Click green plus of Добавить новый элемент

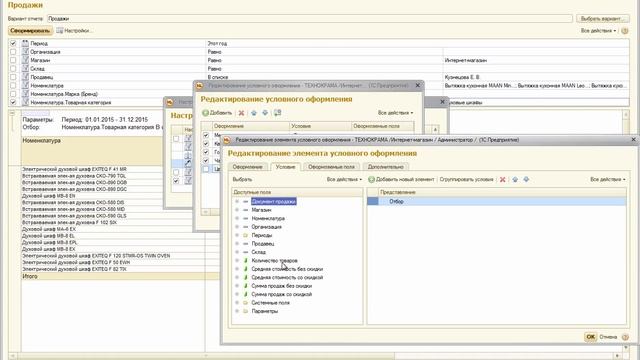tap(371, 180)
